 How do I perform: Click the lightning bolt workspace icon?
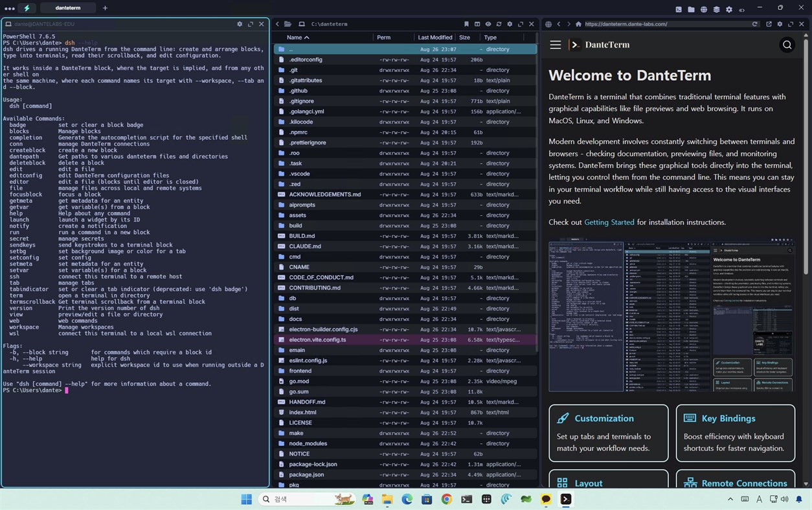pos(27,8)
